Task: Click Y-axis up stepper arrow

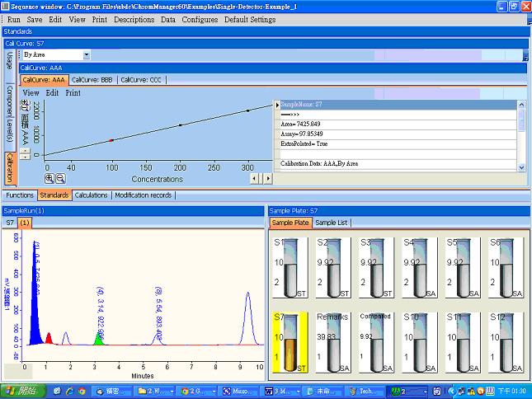Action: (x=25, y=151)
